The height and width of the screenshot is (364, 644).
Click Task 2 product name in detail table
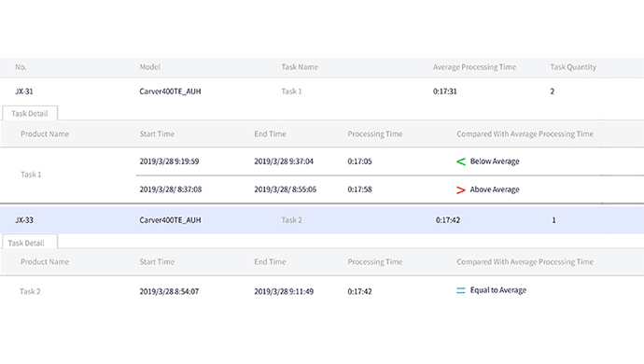[x=30, y=292]
